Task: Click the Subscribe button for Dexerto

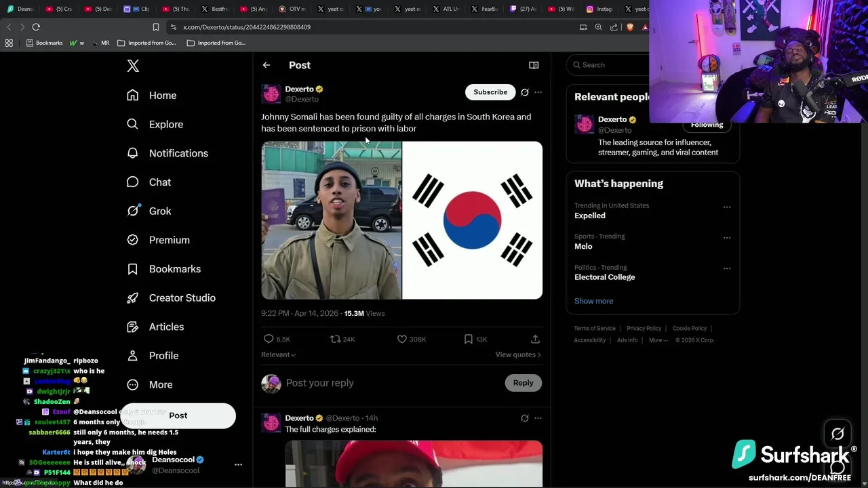Action: coord(490,92)
